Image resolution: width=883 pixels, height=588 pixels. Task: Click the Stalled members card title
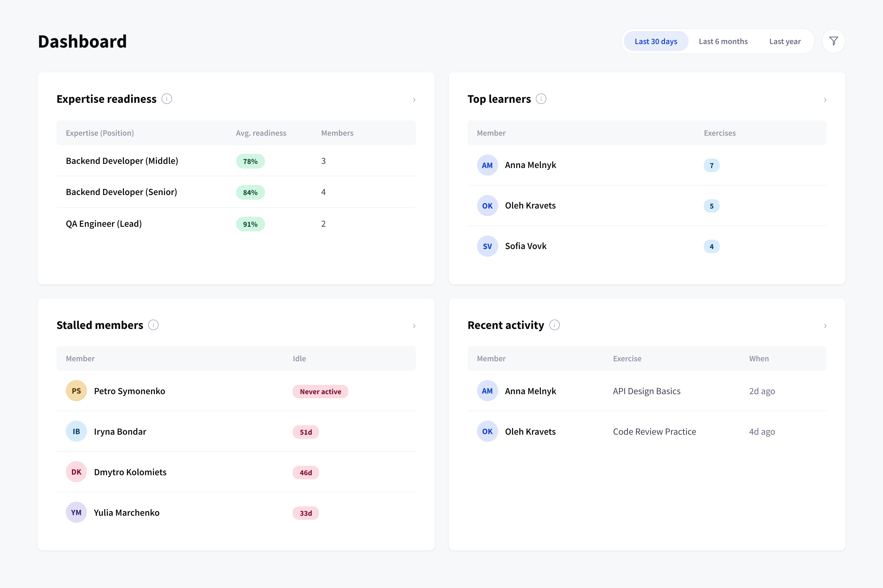(100, 325)
